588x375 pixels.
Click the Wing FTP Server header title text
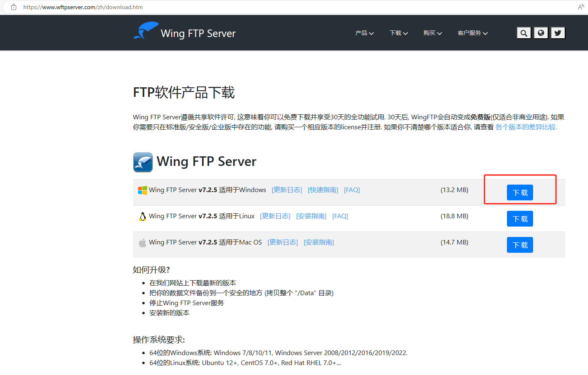coord(198,33)
